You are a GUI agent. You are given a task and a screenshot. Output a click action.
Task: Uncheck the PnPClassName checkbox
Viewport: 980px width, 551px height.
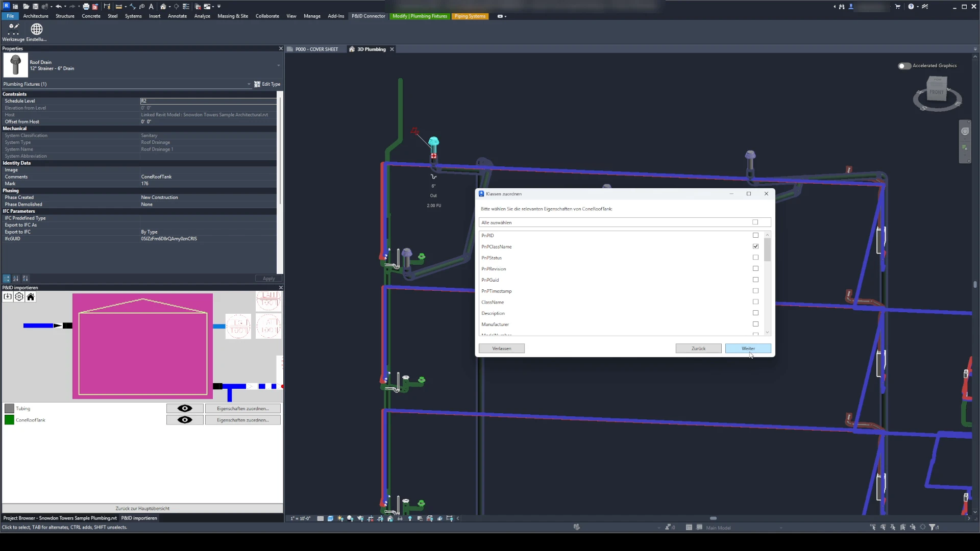click(755, 246)
